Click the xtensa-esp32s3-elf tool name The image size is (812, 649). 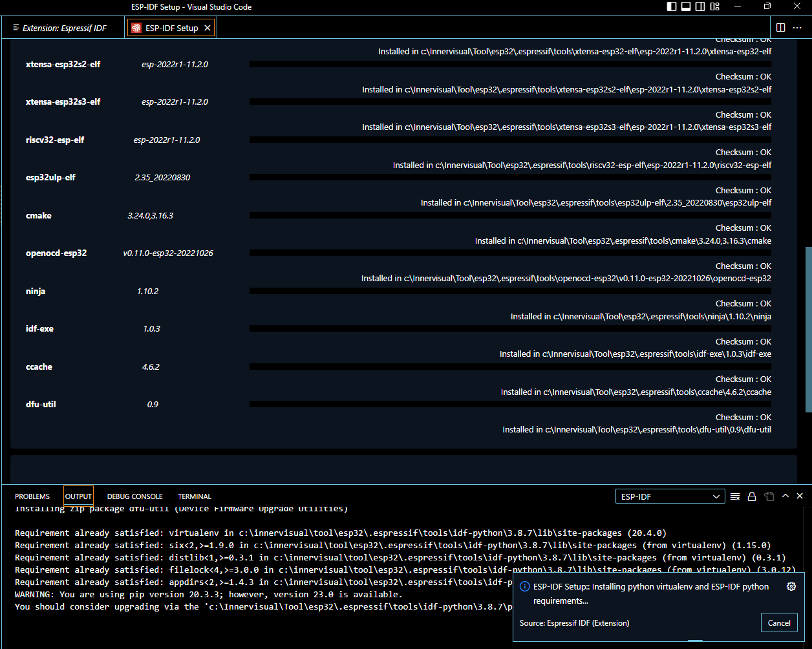63,102
